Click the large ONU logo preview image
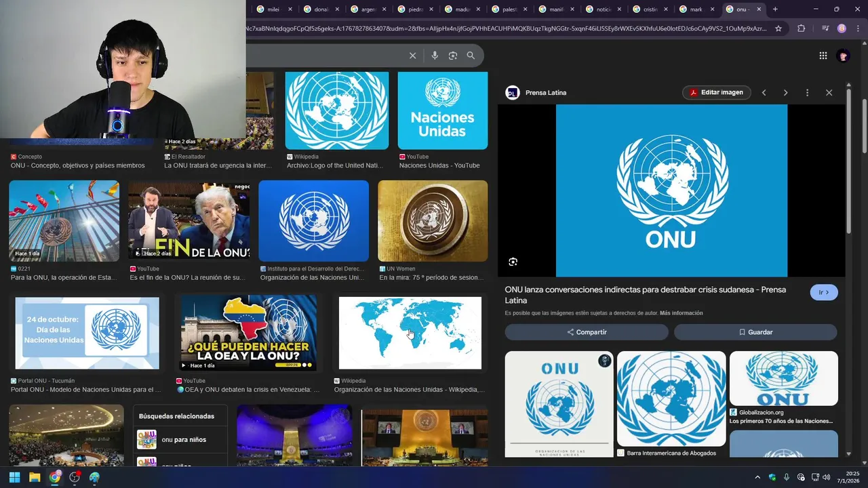Image resolution: width=868 pixels, height=488 pixels. tap(671, 190)
